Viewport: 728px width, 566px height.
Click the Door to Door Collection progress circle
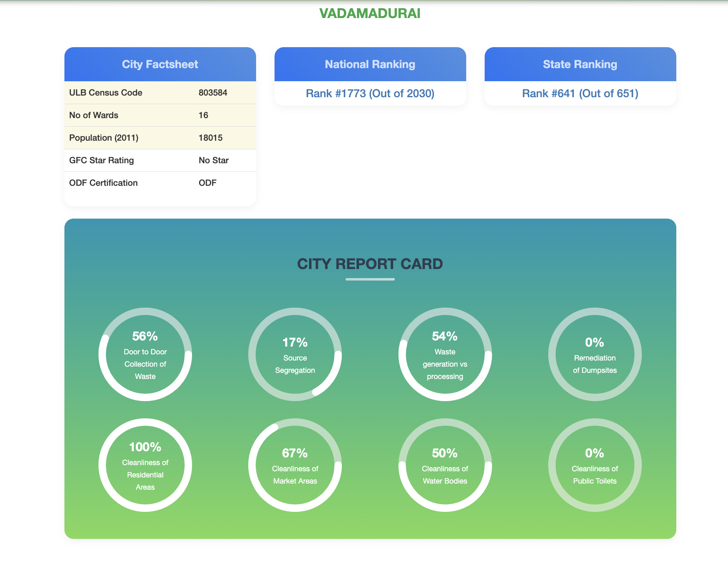coord(145,354)
